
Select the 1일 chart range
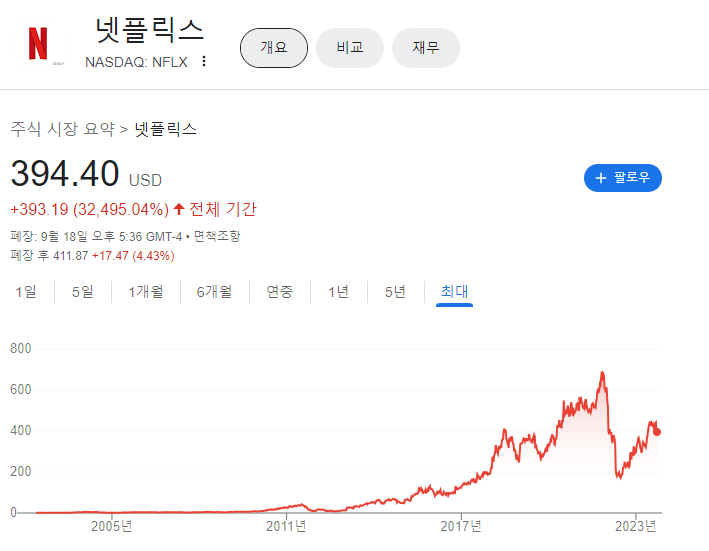pos(26,292)
